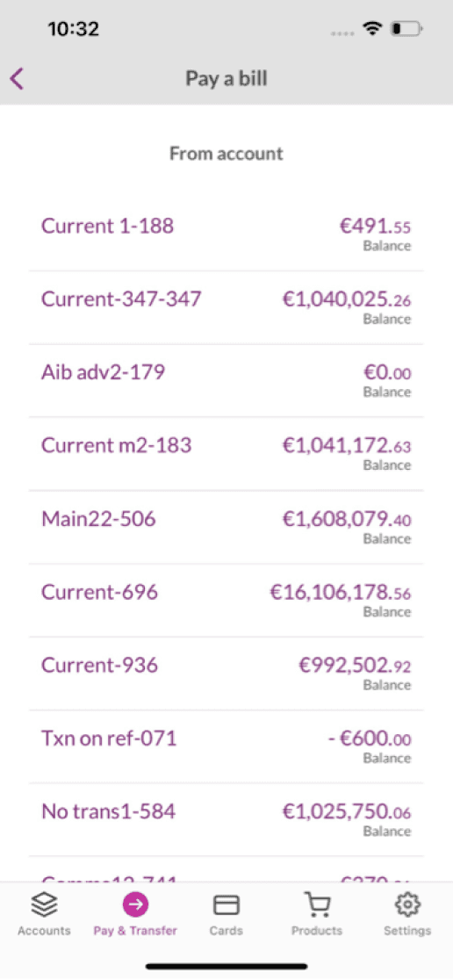Select the Main22-506 account
The height and width of the screenshot is (980, 453).
226,527
